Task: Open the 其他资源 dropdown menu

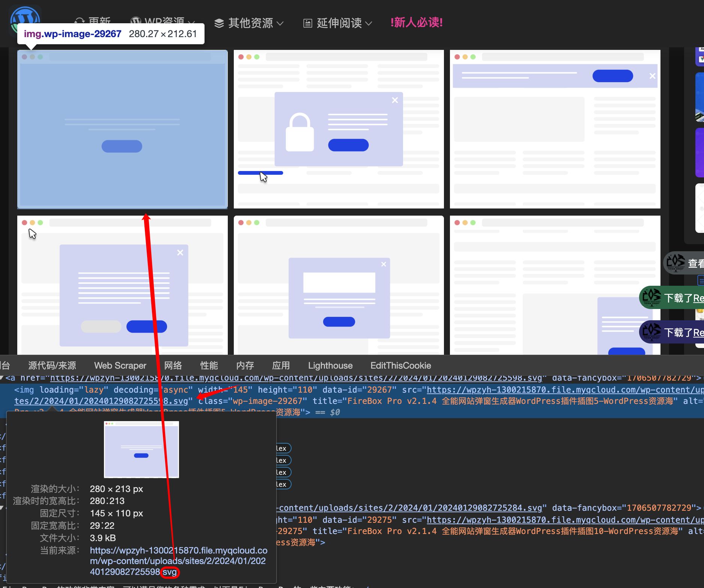Action: pyautogui.click(x=249, y=23)
